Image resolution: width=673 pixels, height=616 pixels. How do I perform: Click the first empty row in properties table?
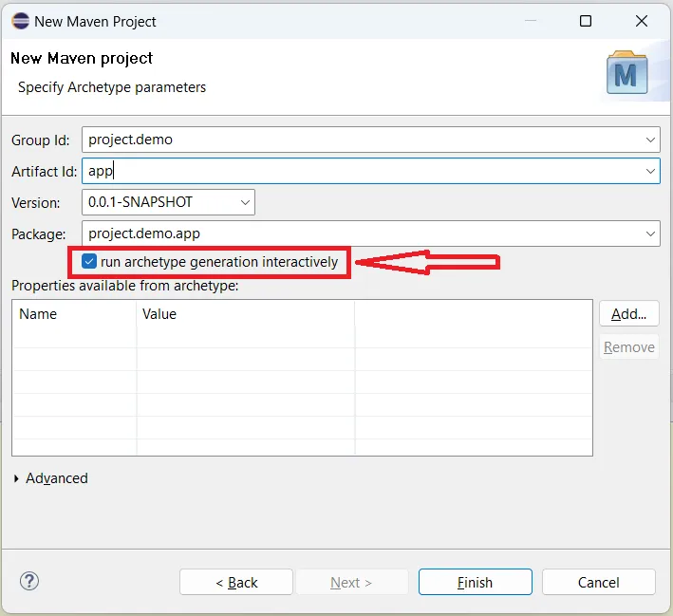tap(302, 337)
